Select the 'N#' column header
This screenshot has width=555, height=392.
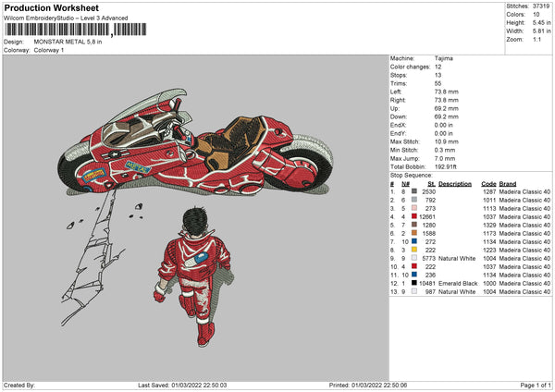[x=406, y=184]
